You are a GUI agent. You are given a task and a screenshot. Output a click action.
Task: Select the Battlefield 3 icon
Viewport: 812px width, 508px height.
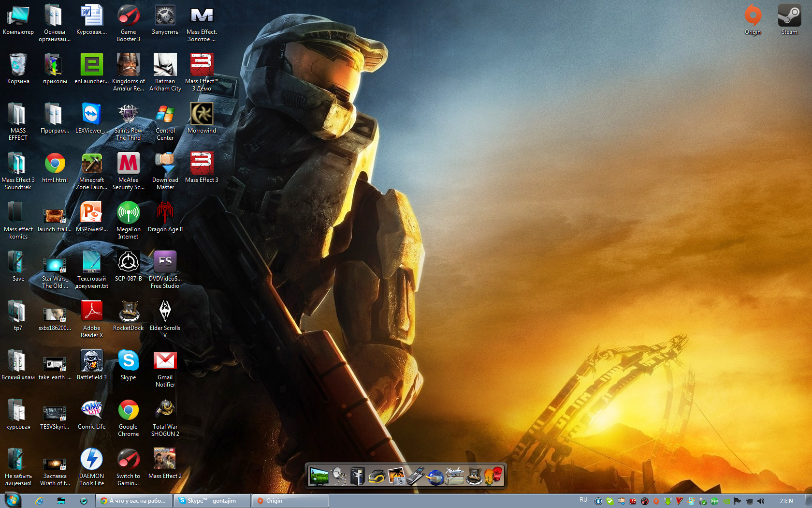click(x=92, y=365)
